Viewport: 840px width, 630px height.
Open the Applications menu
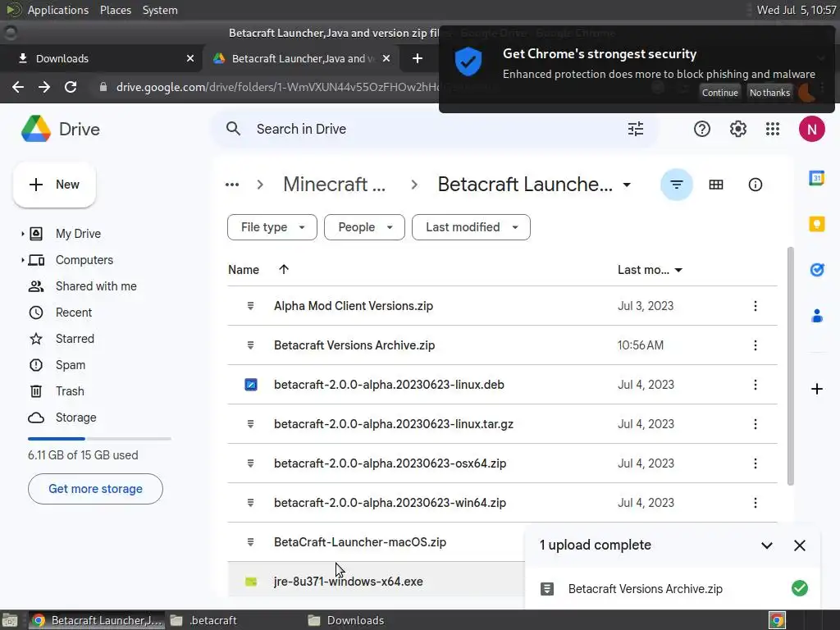[58, 10]
